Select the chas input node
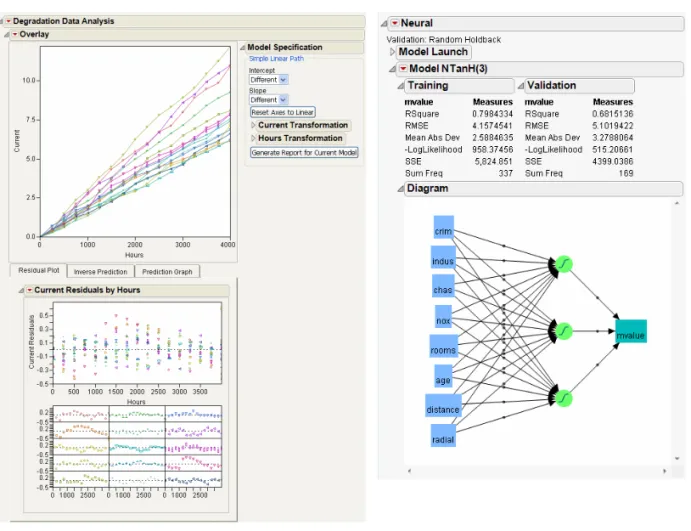Screen dimensions: 691x531 click(442, 286)
